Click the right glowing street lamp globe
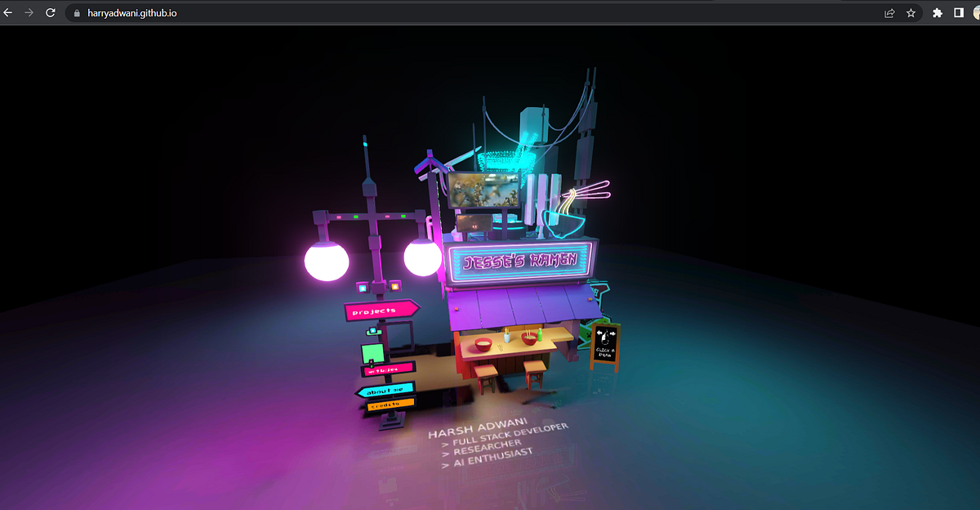Viewport: 980px width, 510px height. pyautogui.click(x=422, y=257)
